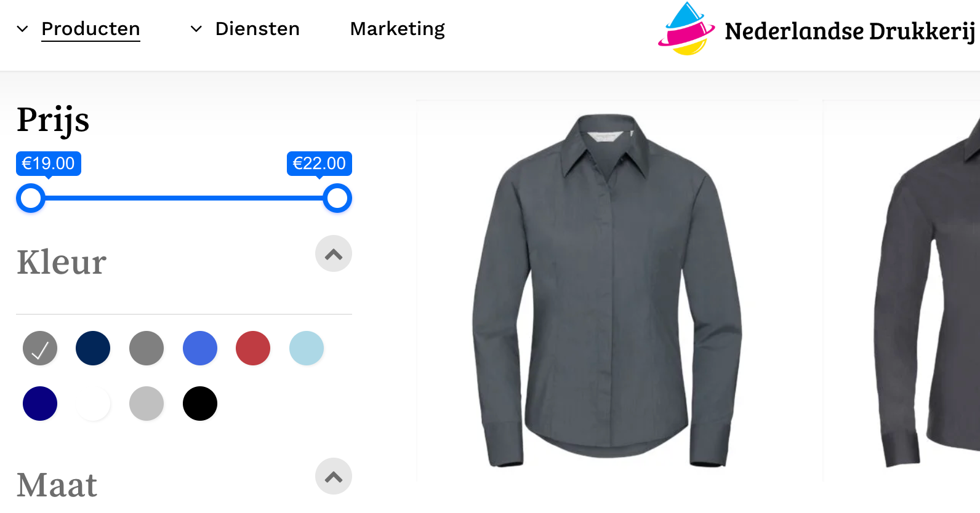Click the Nederlandse Drukkerij site title
This screenshot has height=513, width=980.
(x=849, y=31)
